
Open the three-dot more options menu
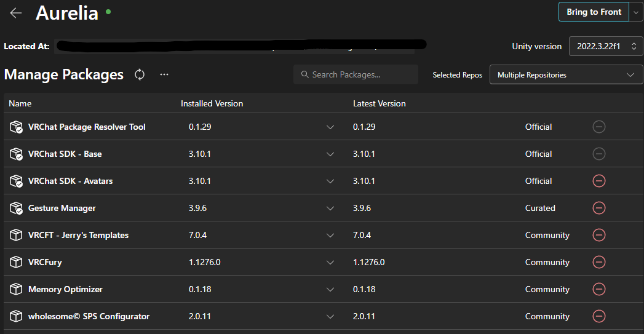(164, 74)
